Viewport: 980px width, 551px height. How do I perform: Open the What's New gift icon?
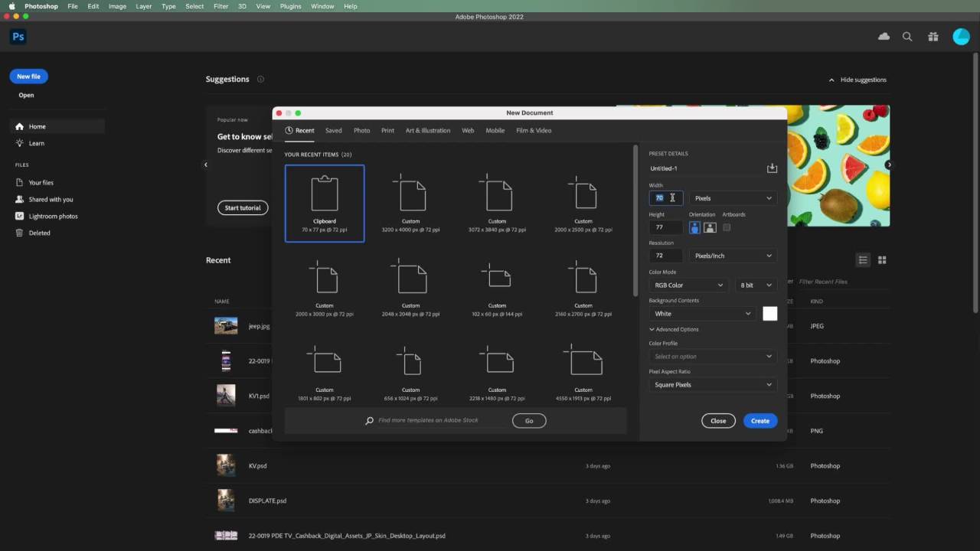click(x=933, y=37)
